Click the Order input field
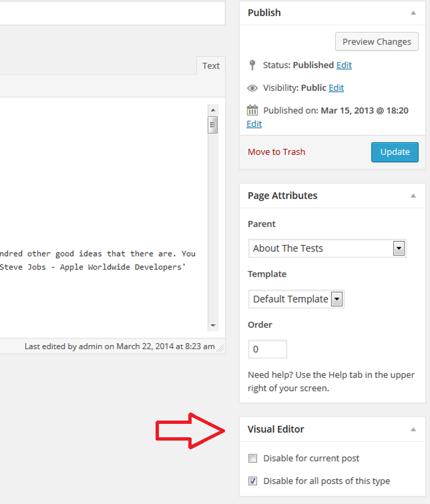This screenshot has height=504, width=430. (x=268, y=349)
